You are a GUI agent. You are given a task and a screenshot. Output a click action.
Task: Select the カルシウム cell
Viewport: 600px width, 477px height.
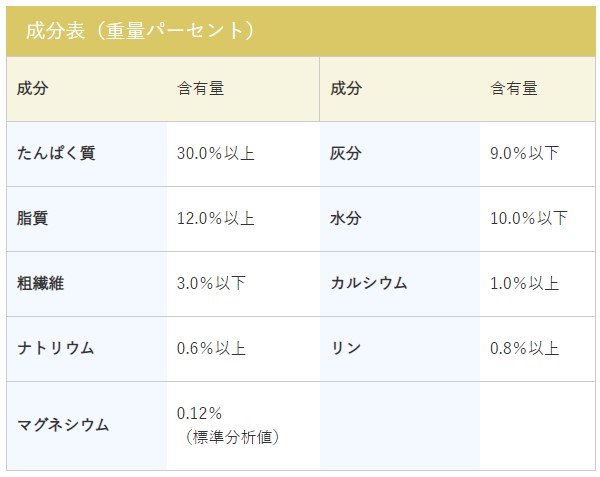pyautogui.click(x=369, y=283)
